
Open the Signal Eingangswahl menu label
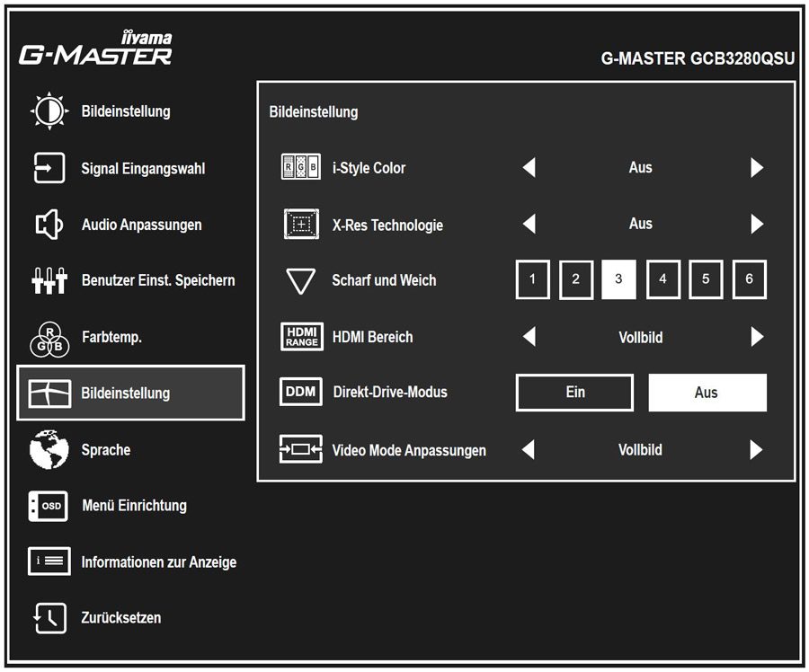pos(143,169)
